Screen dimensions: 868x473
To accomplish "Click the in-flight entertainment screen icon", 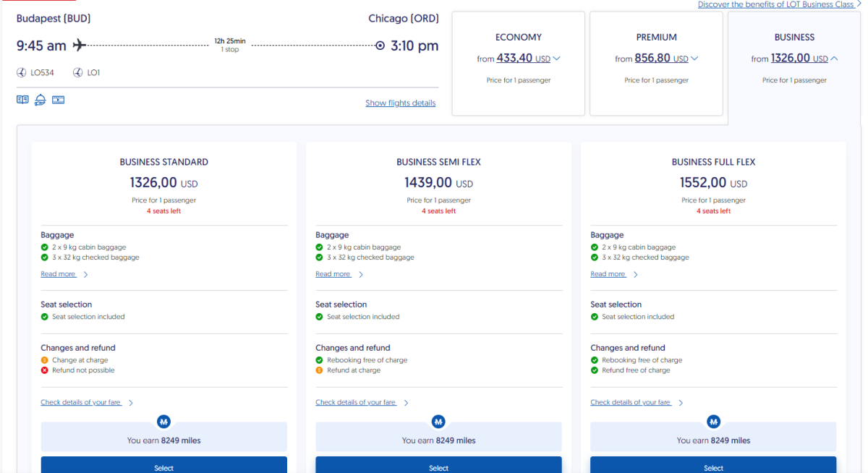I will (59, 100).
